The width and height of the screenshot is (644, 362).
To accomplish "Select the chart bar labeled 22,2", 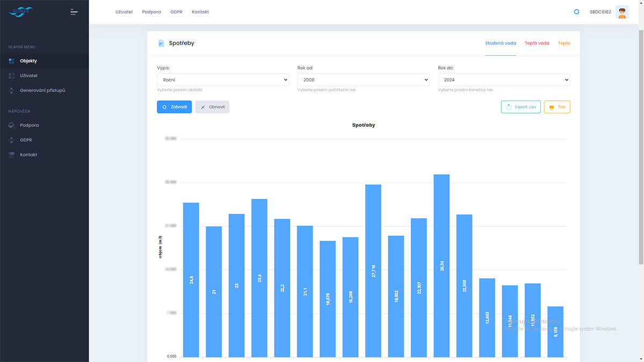I will coord(282,288).
